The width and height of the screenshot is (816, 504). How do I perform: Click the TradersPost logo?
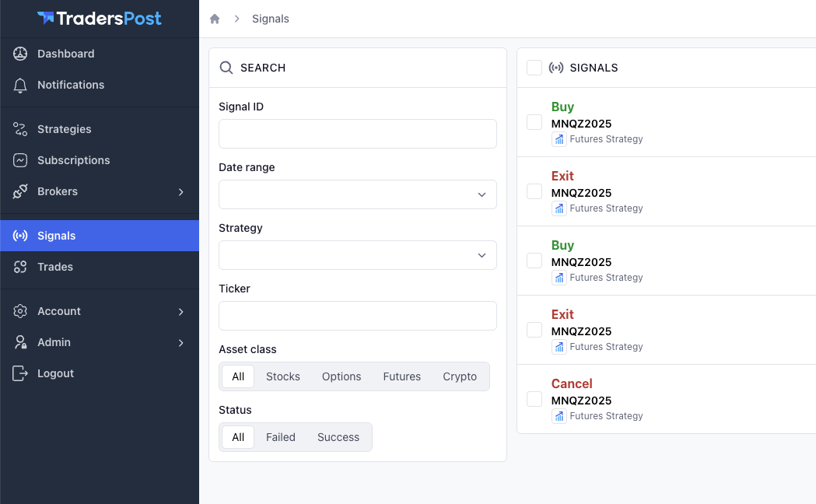[100, 18]
